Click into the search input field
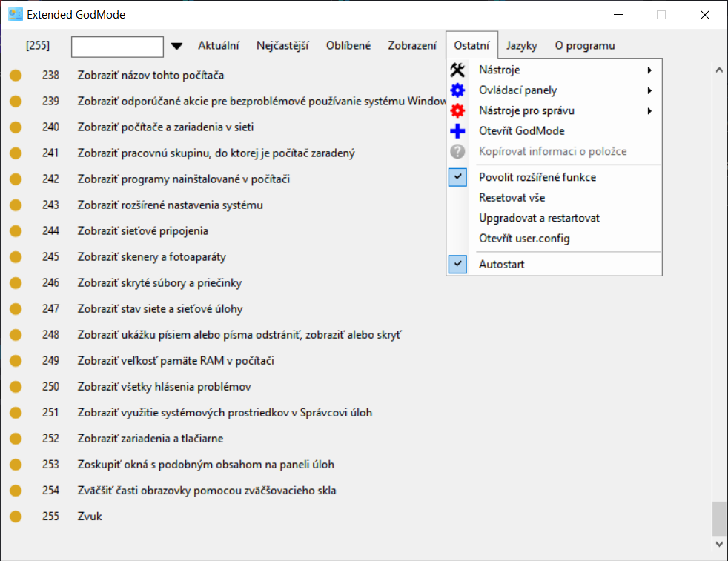Viewport: 728px width, 561px height. click(117, 47)
